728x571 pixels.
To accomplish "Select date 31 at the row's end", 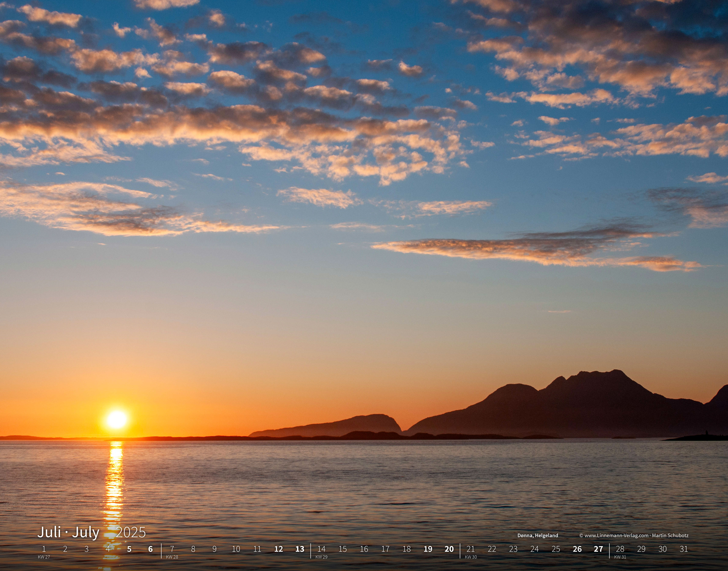I will 684,549.
